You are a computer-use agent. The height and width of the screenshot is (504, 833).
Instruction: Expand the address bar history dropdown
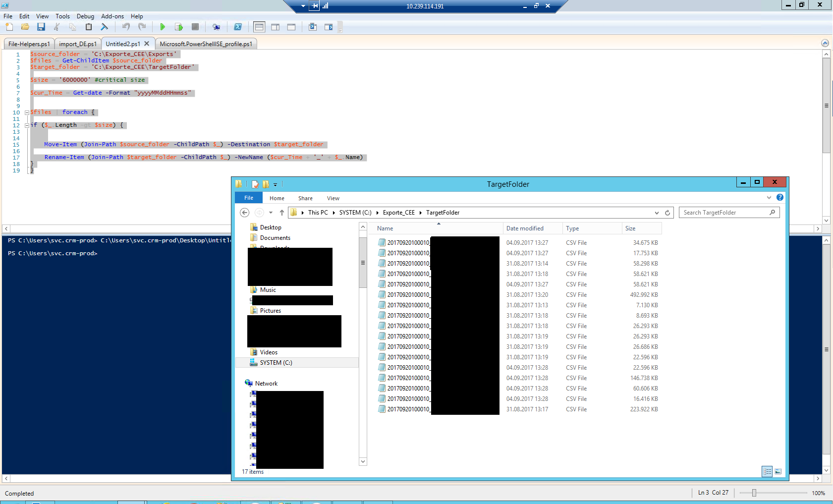(657, 213)
